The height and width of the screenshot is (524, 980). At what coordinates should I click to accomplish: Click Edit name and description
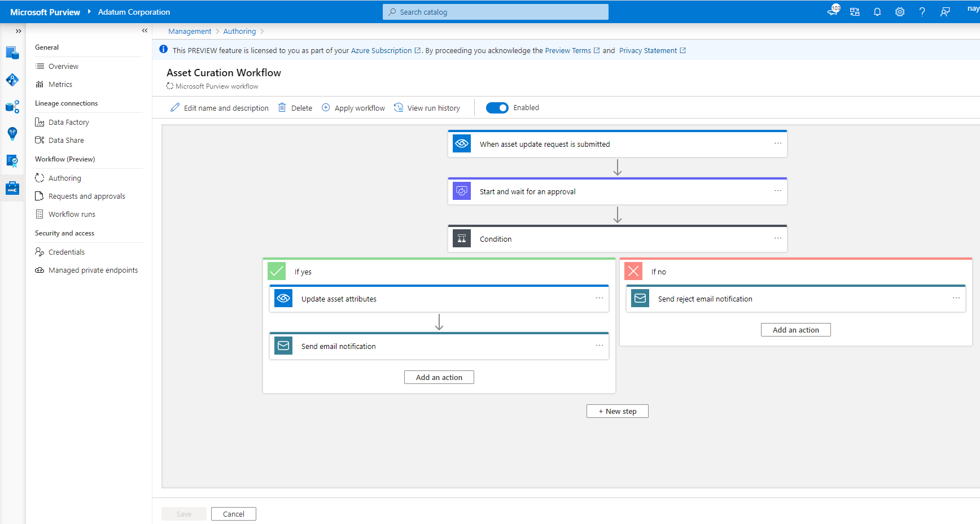[x=220, y=108]
